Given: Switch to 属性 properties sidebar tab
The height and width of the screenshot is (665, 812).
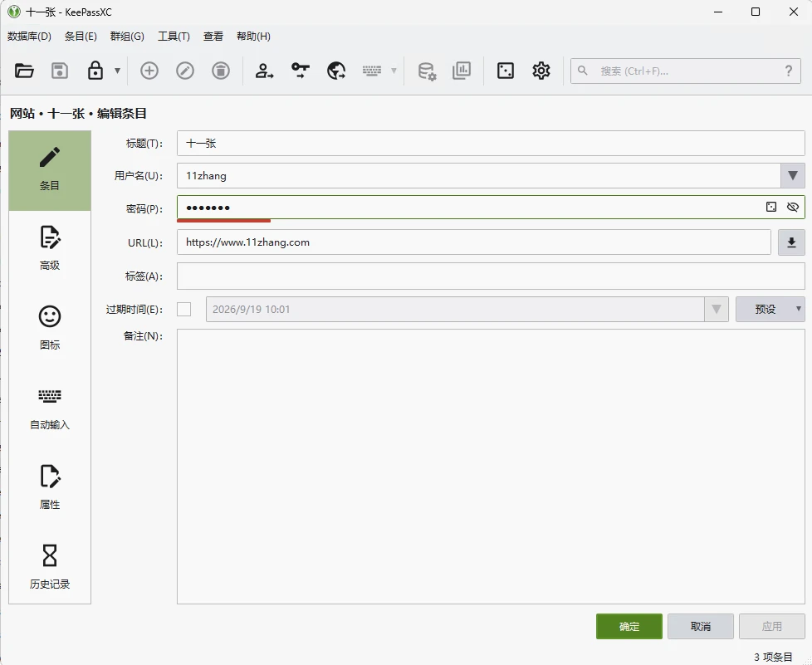Looking at the screenshot, I should (50, 489).
